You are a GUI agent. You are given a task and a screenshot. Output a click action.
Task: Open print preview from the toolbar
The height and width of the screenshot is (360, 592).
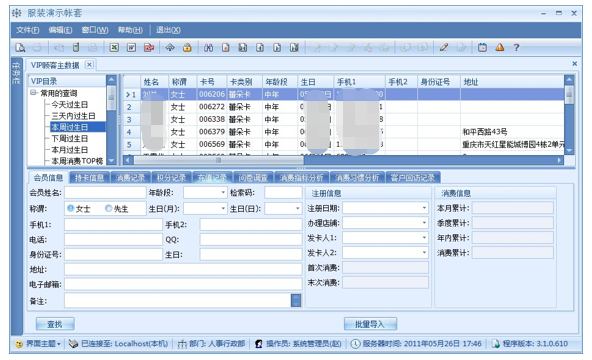tap(20, 48)
